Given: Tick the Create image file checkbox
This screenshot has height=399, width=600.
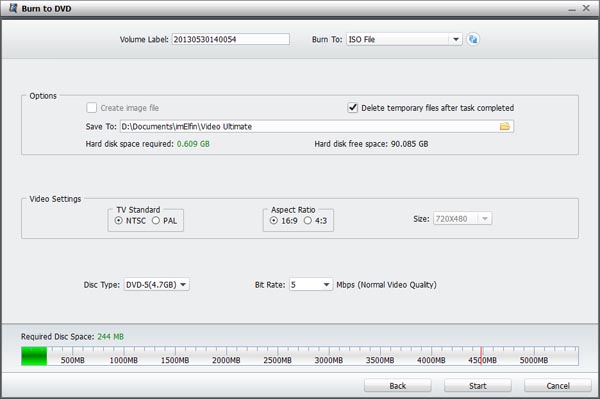Looking at the screenshot, I should 91,108.
